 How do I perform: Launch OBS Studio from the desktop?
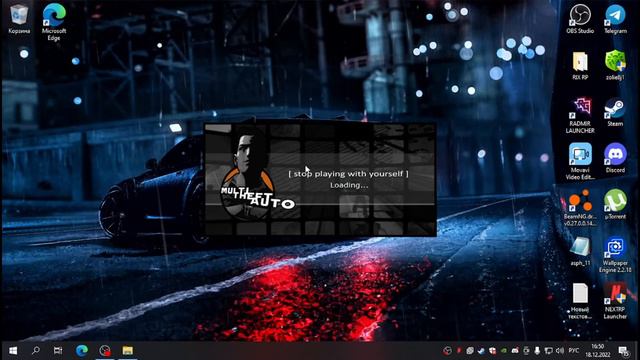[580, 19]
